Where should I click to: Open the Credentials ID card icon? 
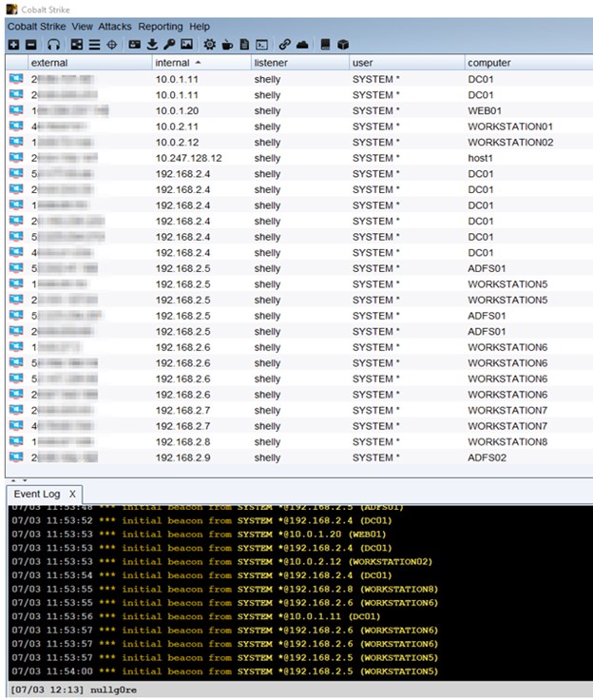point(134,45)
